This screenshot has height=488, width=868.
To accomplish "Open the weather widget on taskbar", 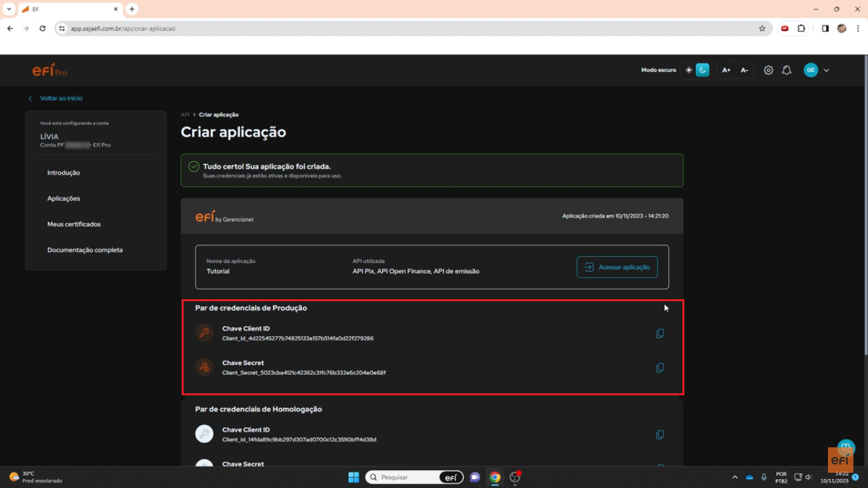I will point(36,477).
